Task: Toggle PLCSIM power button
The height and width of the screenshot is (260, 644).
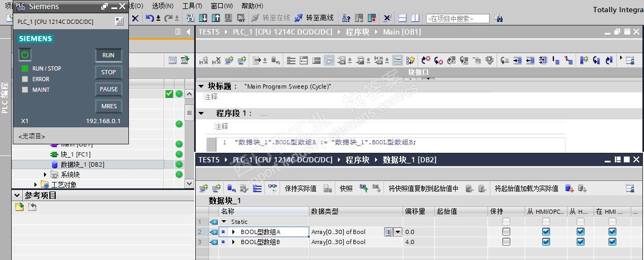Action: click(25, 55)
